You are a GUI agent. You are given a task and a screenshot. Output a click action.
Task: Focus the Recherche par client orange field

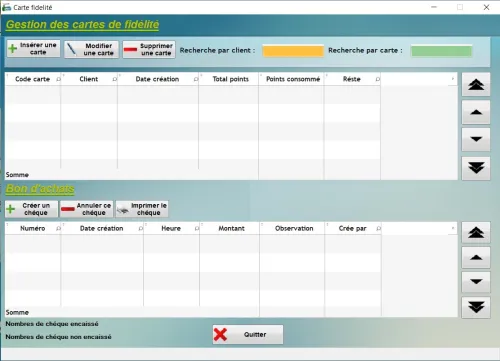tap(293, 51)
